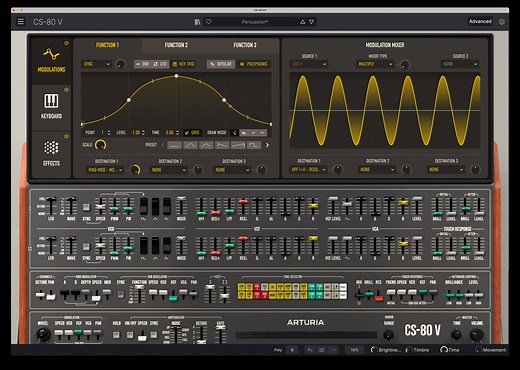
Task: Open settings gear next to Advanced
Action: [502, 22]
